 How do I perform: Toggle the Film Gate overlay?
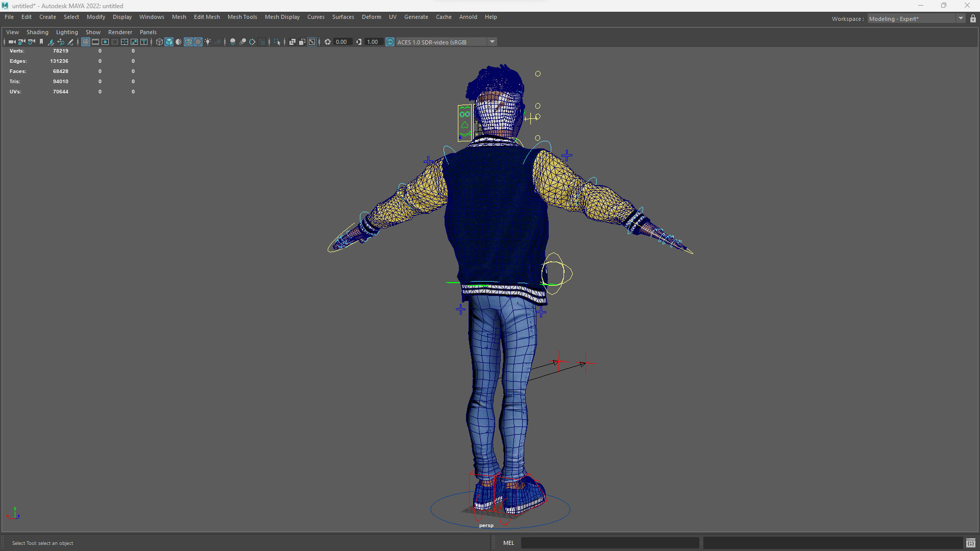95,42
